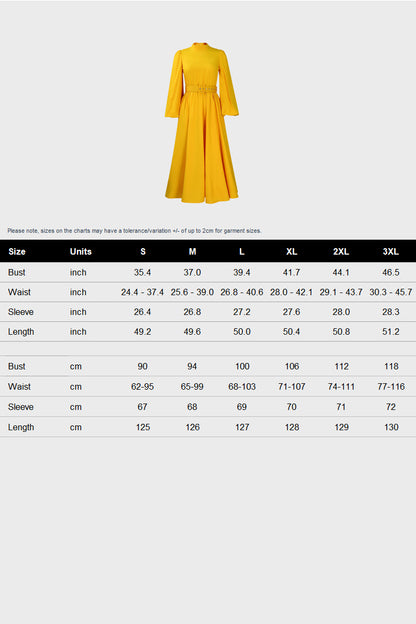The width and height of the screenshot is (416, 624).
Task: Select Bust inch value 44.1
Action: click(x=341, y=272)
